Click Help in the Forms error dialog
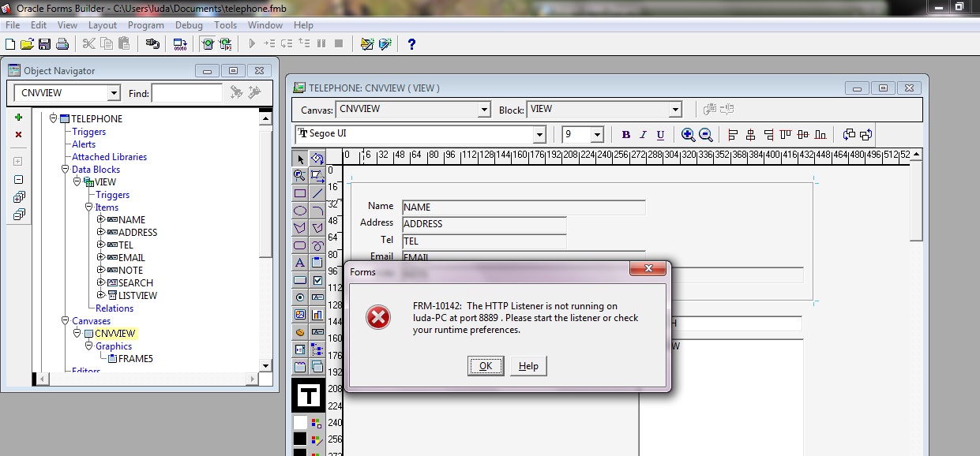The width and height of the screenshot is (980, 456). [528, 366]
